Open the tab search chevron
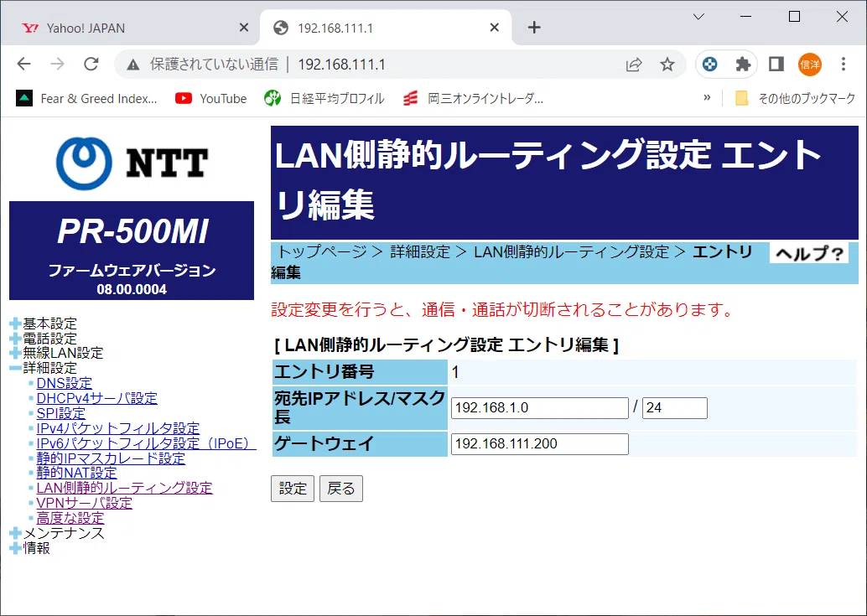Image resolution: width=867 pixels, height=616 pixels. pos(698,17)
